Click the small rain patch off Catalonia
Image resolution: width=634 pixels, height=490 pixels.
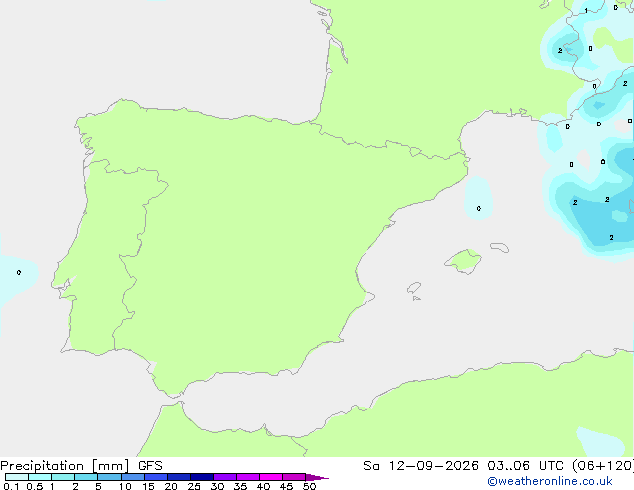pos(478,198)
